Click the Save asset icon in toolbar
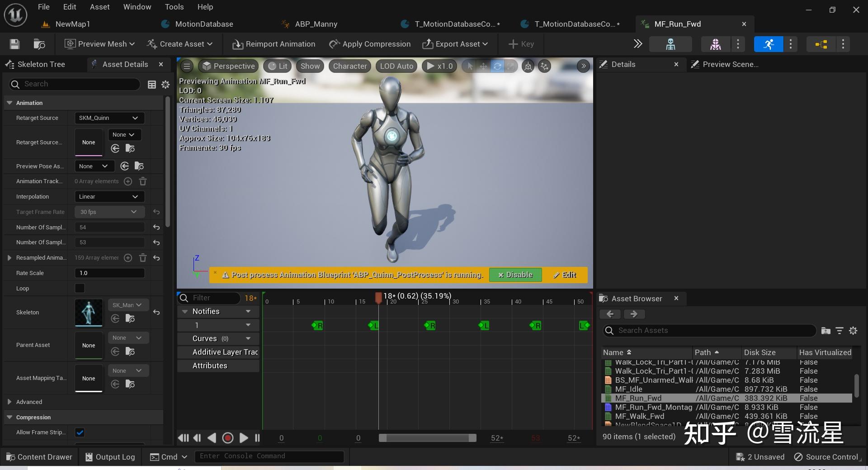868x470 pixels. click(14, 44)
